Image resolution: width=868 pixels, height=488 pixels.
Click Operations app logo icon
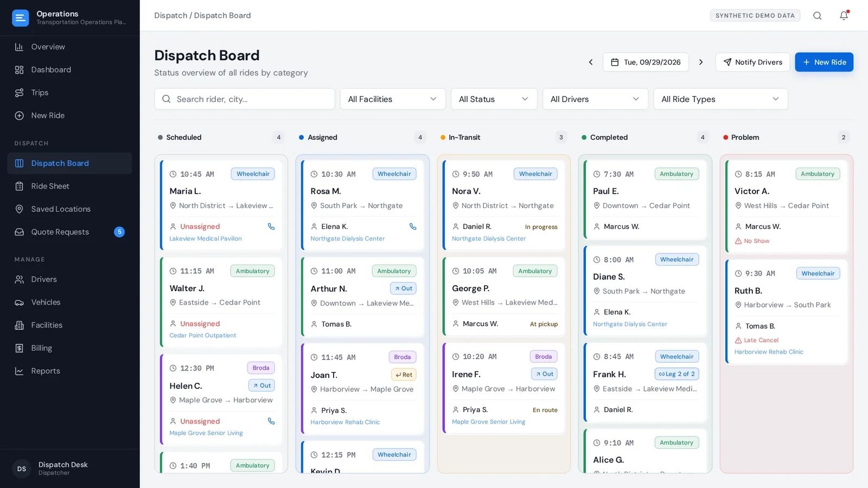20,18
